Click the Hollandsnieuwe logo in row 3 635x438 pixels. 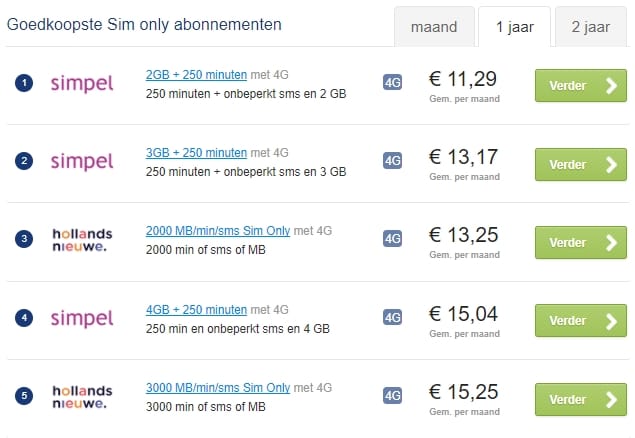click(82, 240)
